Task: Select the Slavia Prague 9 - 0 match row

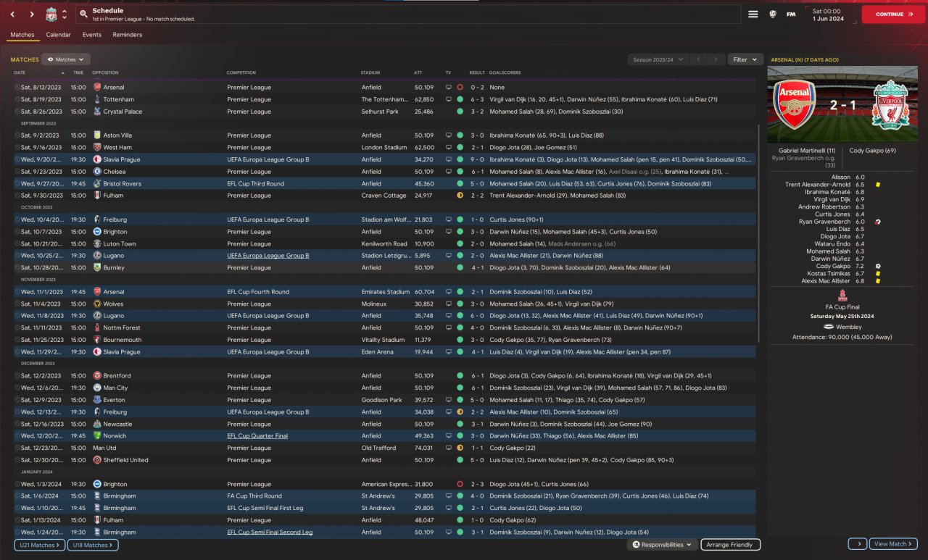Action: click(384, 159)
